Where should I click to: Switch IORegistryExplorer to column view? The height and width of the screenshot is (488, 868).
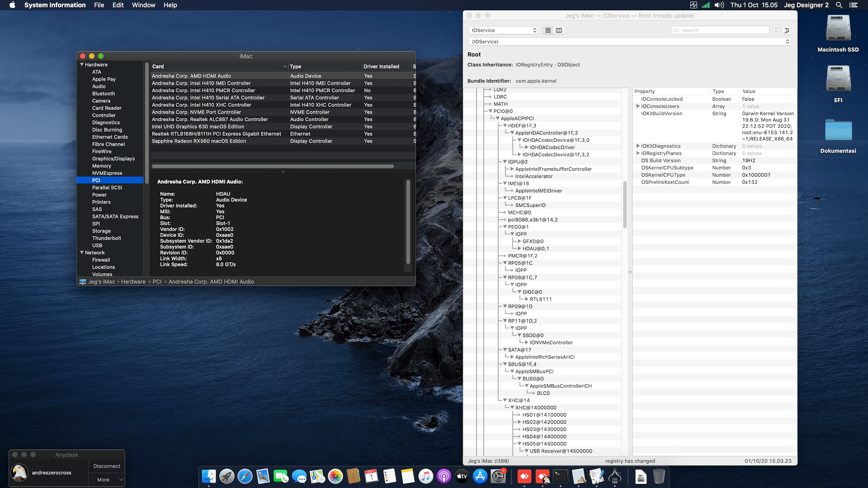pyautogui.click(x=559, y=30)
